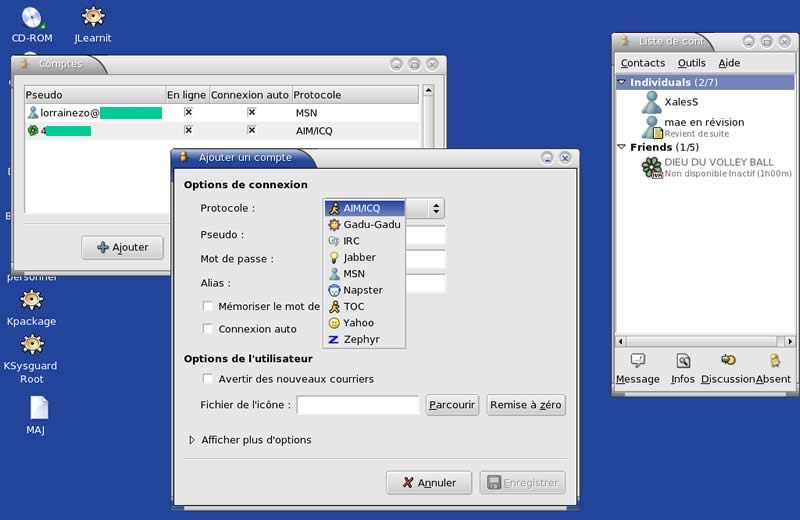Choose Jabber protocol in list
Screen dimensions: 800x520
click(364, 257)
